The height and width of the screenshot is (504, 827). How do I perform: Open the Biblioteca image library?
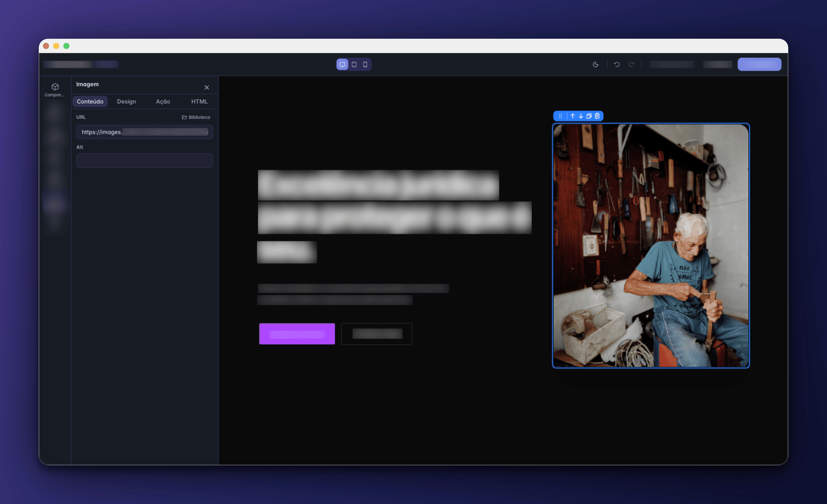(196, 117)
